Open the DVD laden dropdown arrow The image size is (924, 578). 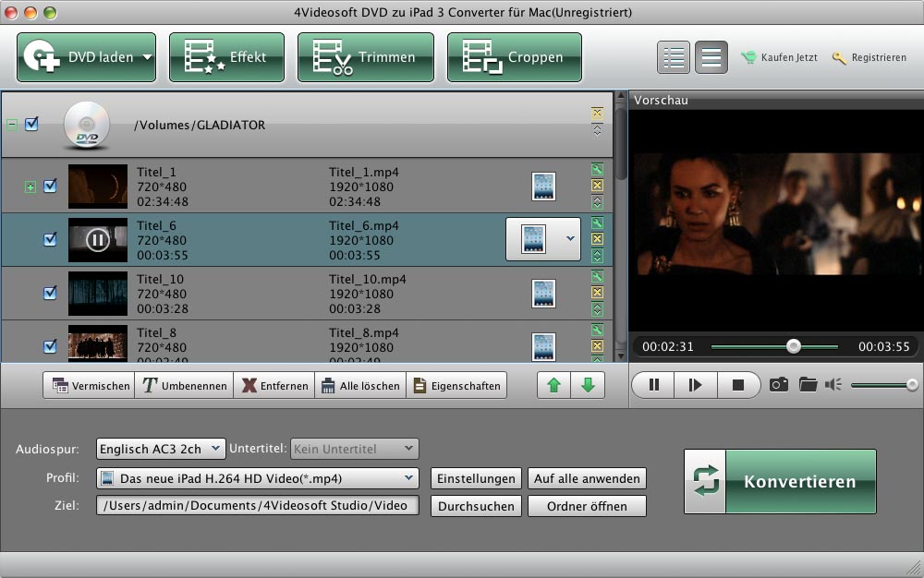(x=147, y=57)
